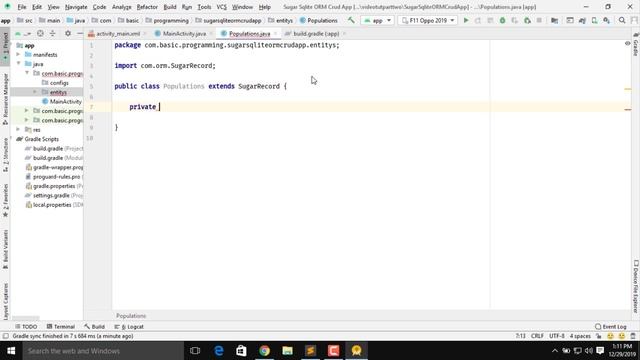Click the Windows Start button
The height and width of the screenshot is (360, 640).
tap(11, 351)
